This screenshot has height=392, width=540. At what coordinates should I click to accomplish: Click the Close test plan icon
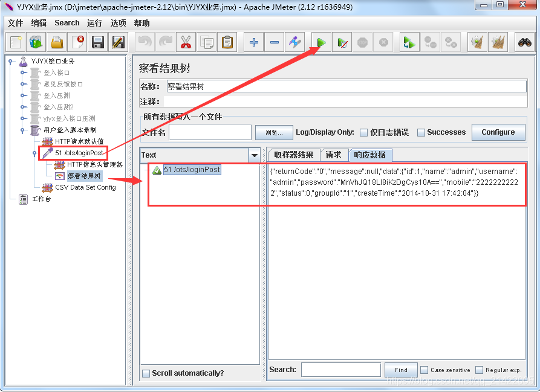click(77, 42)
